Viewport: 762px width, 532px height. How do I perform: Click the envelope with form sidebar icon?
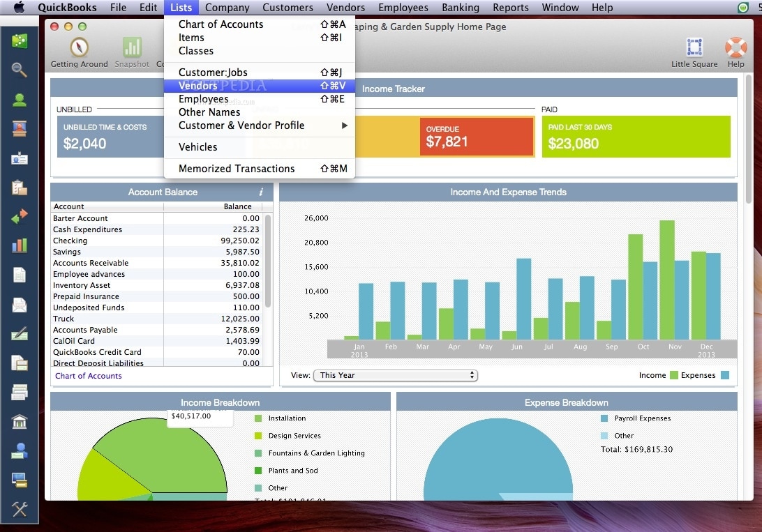click(x=20, y=305)
